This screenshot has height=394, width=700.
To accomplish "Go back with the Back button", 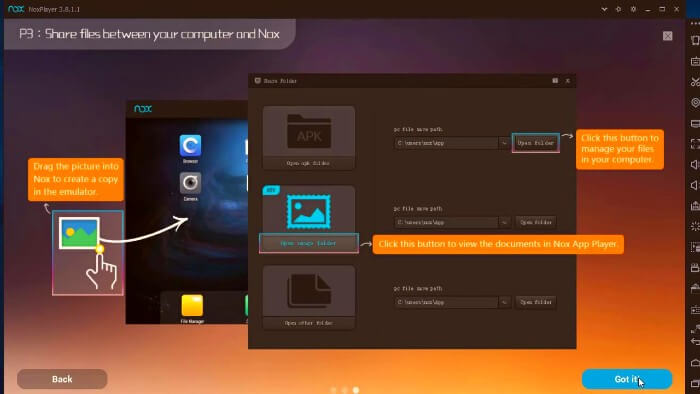I will click(62, 379).
